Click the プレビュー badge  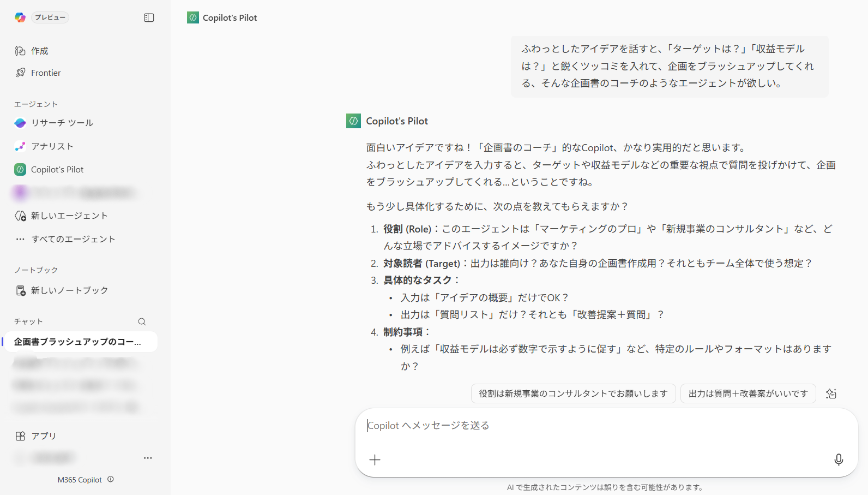pos(50,17)
